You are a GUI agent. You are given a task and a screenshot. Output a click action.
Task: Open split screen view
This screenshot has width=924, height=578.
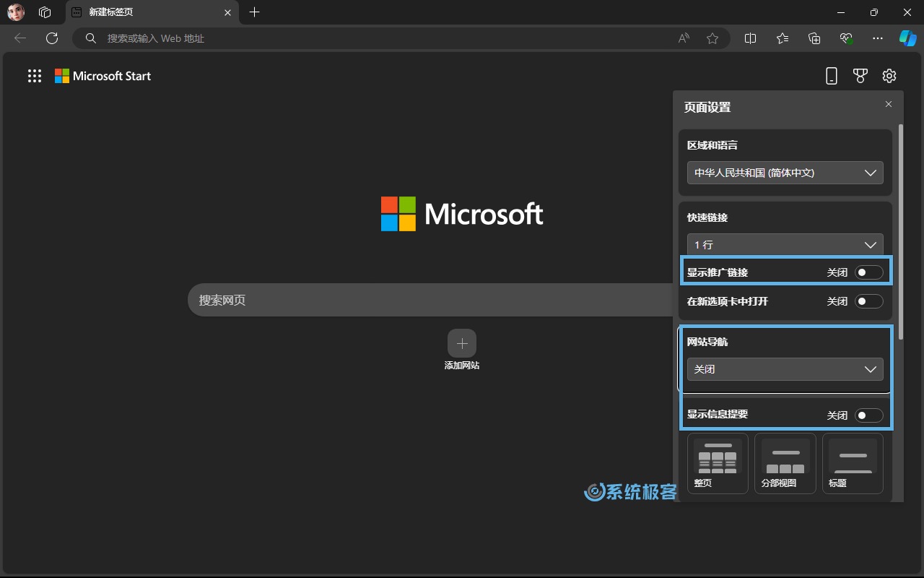(x=751, y=38)
